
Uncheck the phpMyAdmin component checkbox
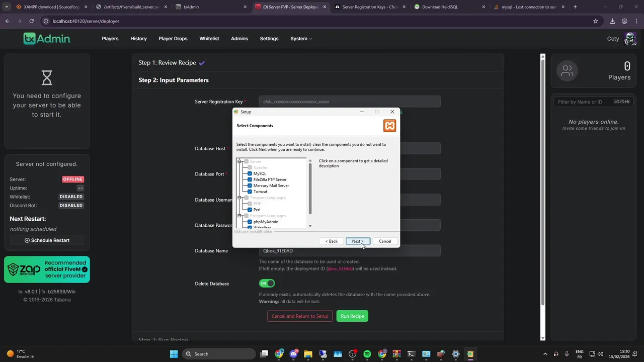pyautogui.click(x=250, y=222)
